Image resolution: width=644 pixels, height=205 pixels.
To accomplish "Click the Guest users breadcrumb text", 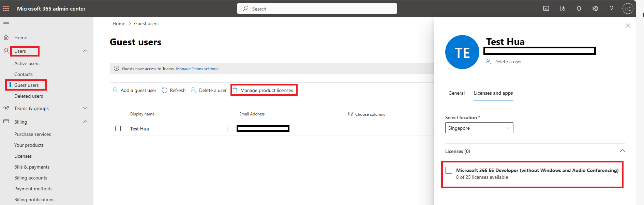I will pyautogui.click(x=146, y=23).
